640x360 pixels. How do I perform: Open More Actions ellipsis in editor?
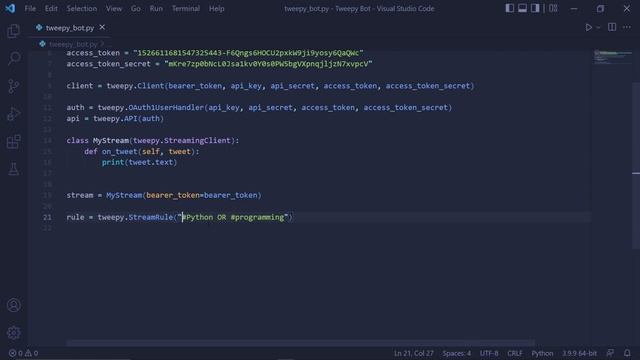click(x=627, y=27)
